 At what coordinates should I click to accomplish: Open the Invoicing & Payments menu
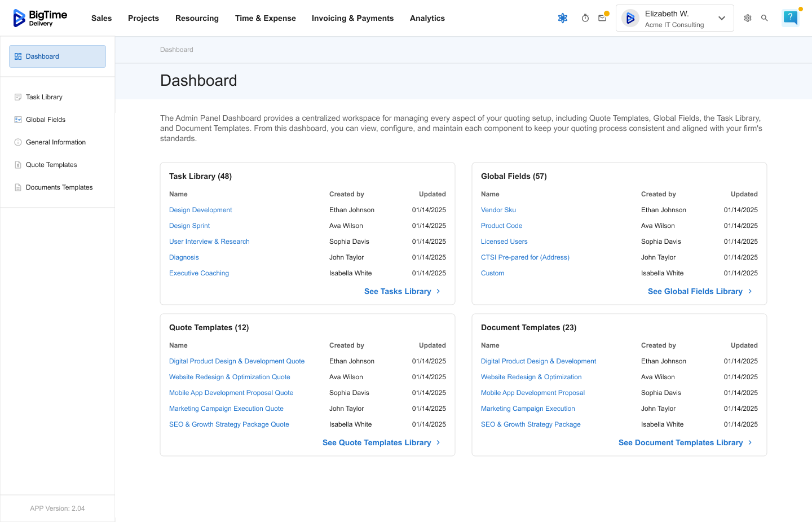pos(352,18)
